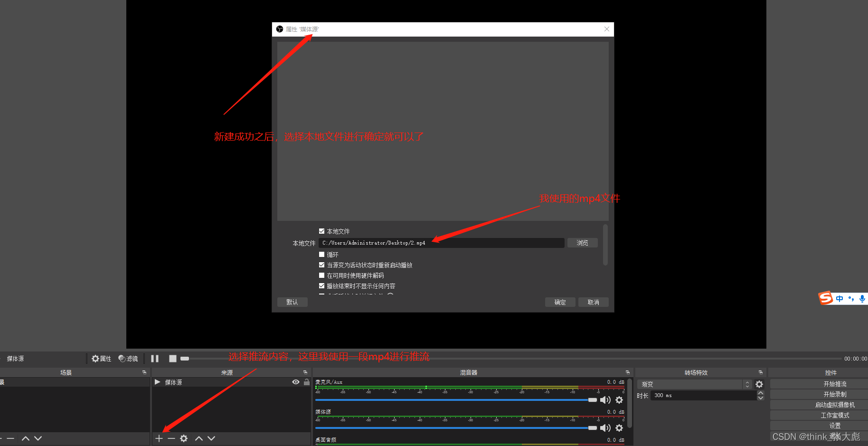Click the local file path input field
The width and height of the screenshot is (868, 446).
coord(442,243)
